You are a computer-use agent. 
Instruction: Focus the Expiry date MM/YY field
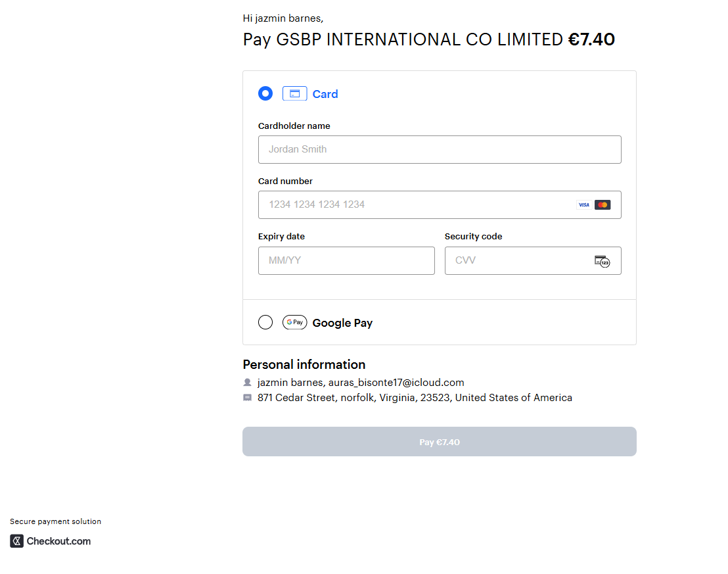(x=346, y=260)
